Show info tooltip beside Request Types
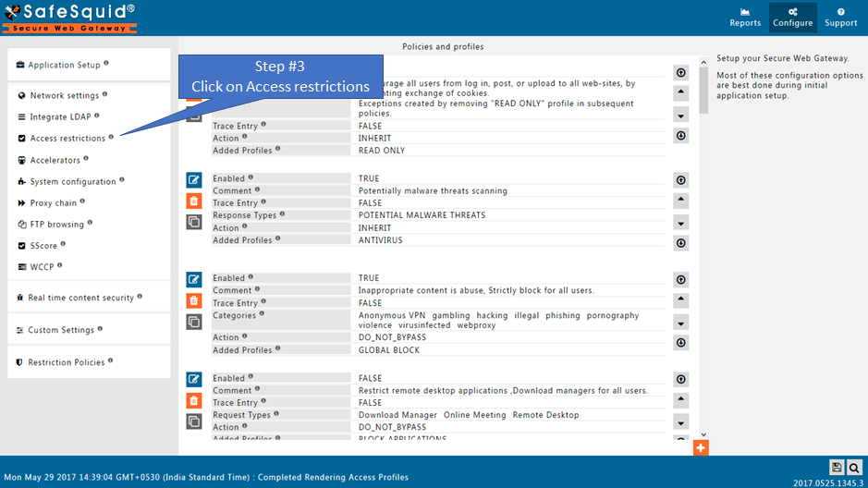This screenshot has width=868, height=488. click(276, 413)
